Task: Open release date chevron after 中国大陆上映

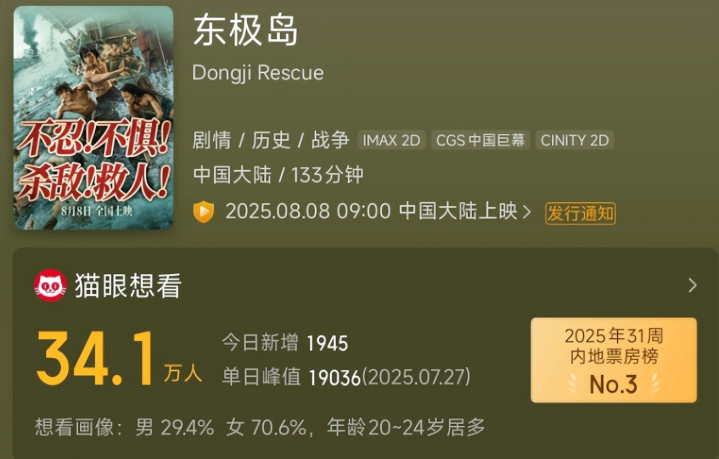Action: [527, 212]
